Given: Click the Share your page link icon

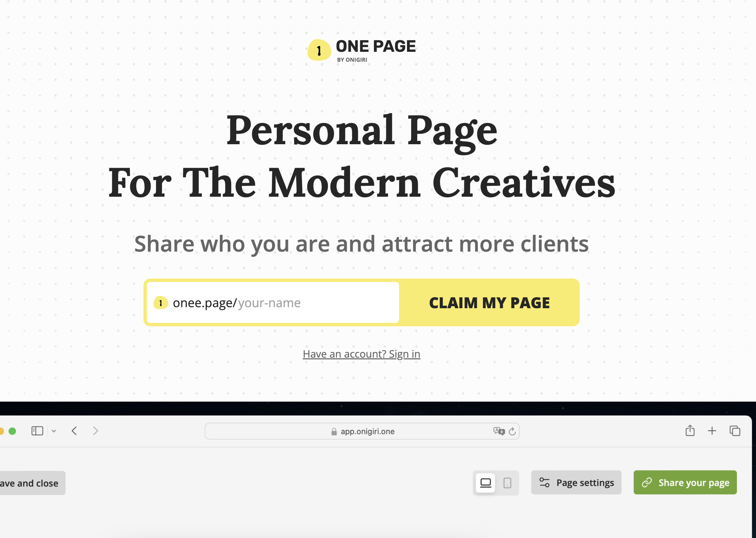Looking at the screenshot, I should click(647, 483).
